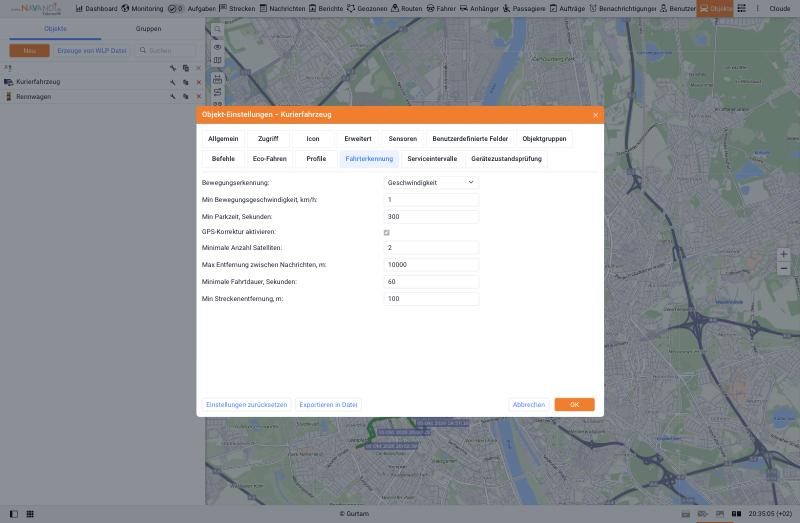
Task: Open the Dashboard section
Action: [x=96, y=9]
